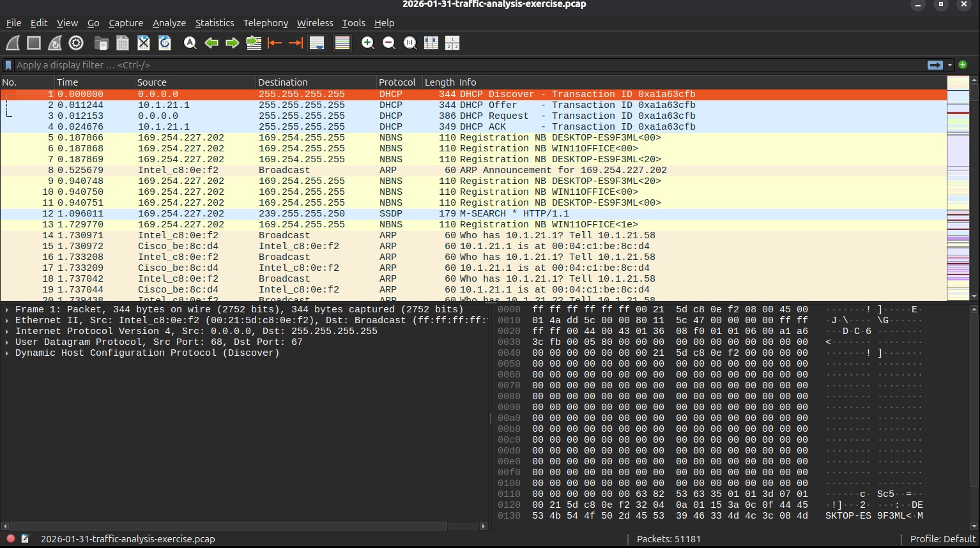Reload this capture file
980x548 pixels.
(165, 43)
